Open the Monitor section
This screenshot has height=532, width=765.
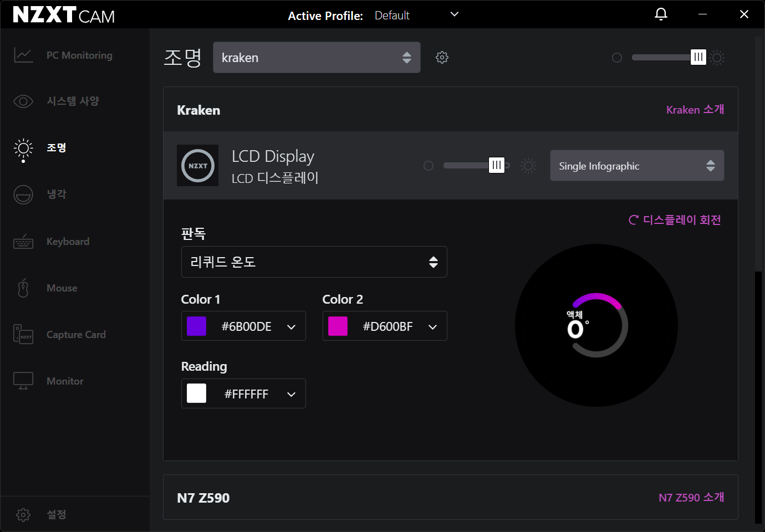(65, 381)
